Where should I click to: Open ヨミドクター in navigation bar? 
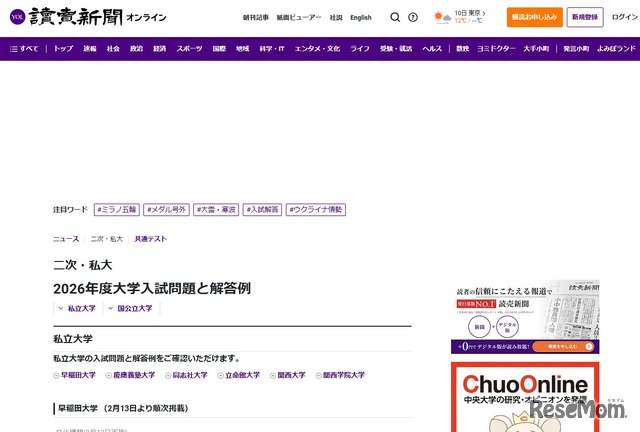coord(496,49)
